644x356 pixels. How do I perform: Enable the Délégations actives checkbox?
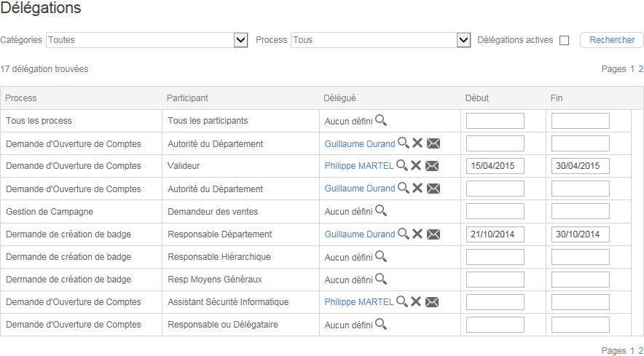click(x=564, y=41)
